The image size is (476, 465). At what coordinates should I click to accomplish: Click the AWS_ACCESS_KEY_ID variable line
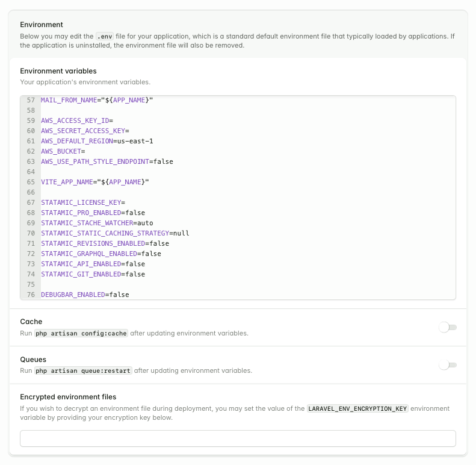[x=77, y=120]
